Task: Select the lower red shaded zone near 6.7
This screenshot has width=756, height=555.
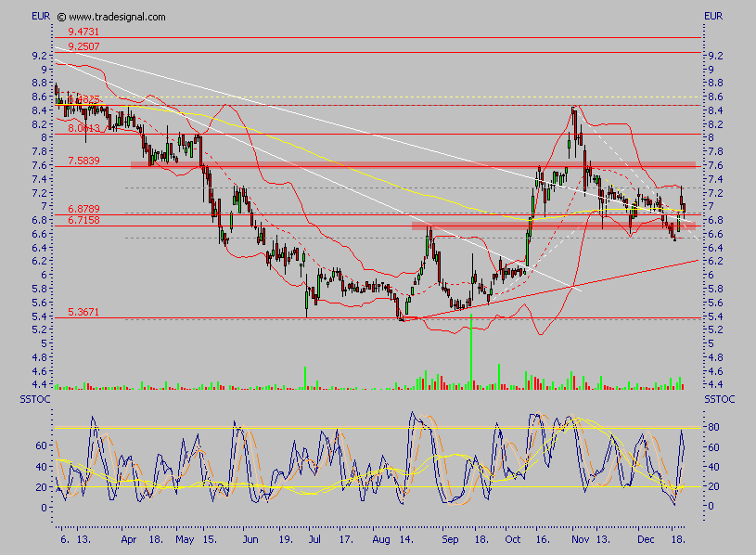Action: pyautogui.click(x=553, y=226)
